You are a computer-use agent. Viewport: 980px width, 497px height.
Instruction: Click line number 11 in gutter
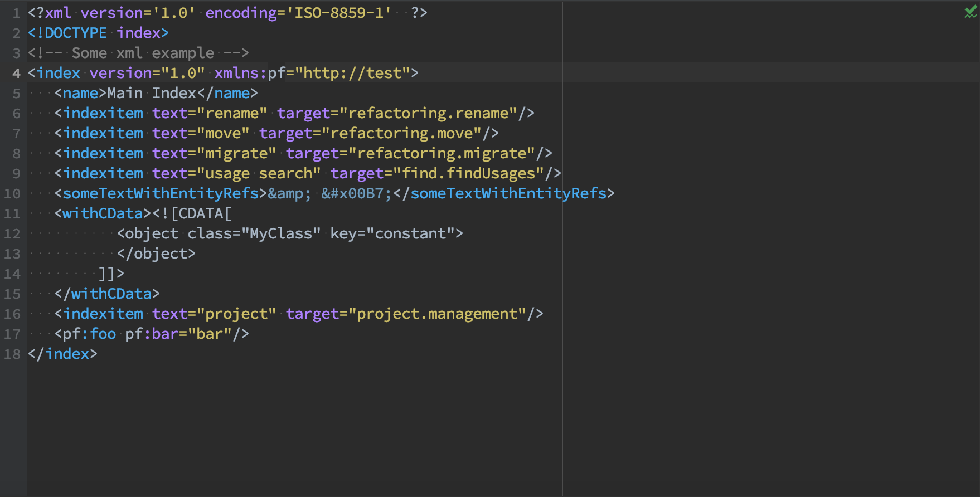(12, 213)
